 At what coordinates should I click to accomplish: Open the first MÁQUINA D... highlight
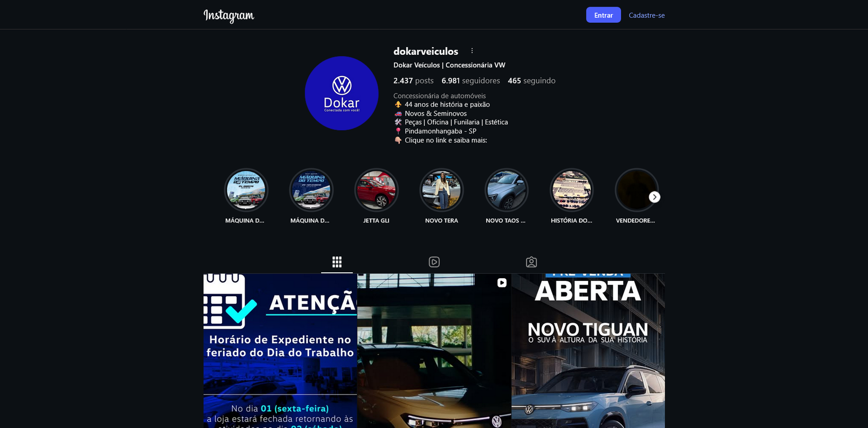pyautogui.click(x=246, y=190)
